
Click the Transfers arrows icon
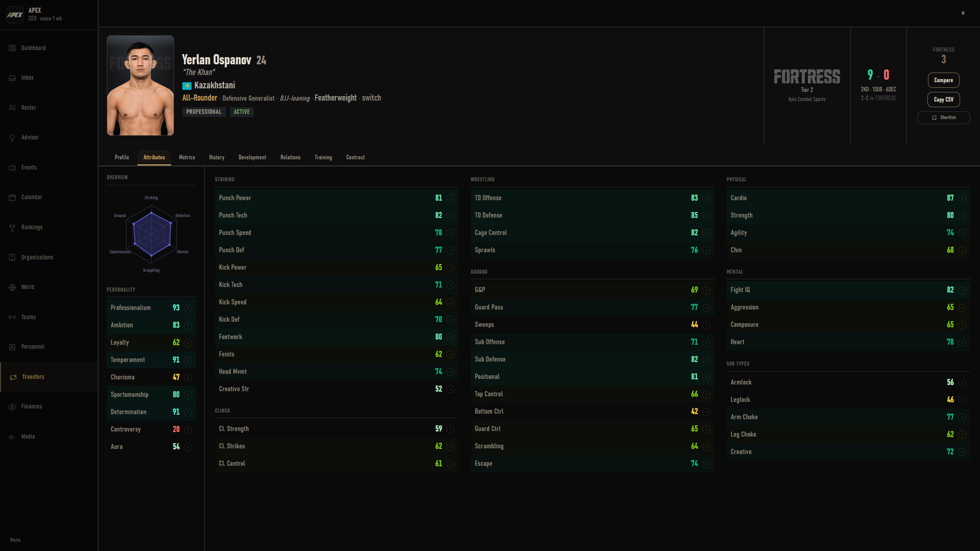(x=13, y=377)
